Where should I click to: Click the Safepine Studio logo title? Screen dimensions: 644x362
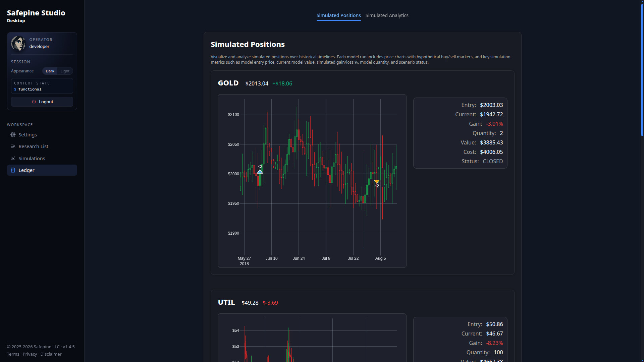(36, 13)
